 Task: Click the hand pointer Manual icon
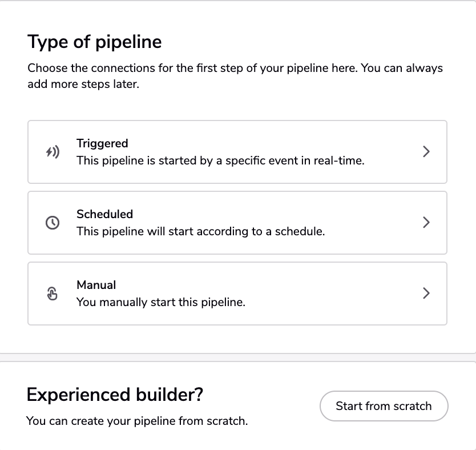(52, 294)
